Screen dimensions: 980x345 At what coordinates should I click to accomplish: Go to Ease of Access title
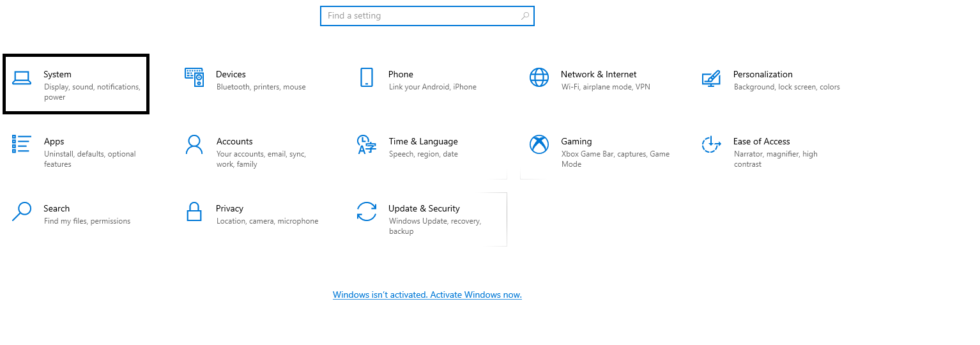762,141
